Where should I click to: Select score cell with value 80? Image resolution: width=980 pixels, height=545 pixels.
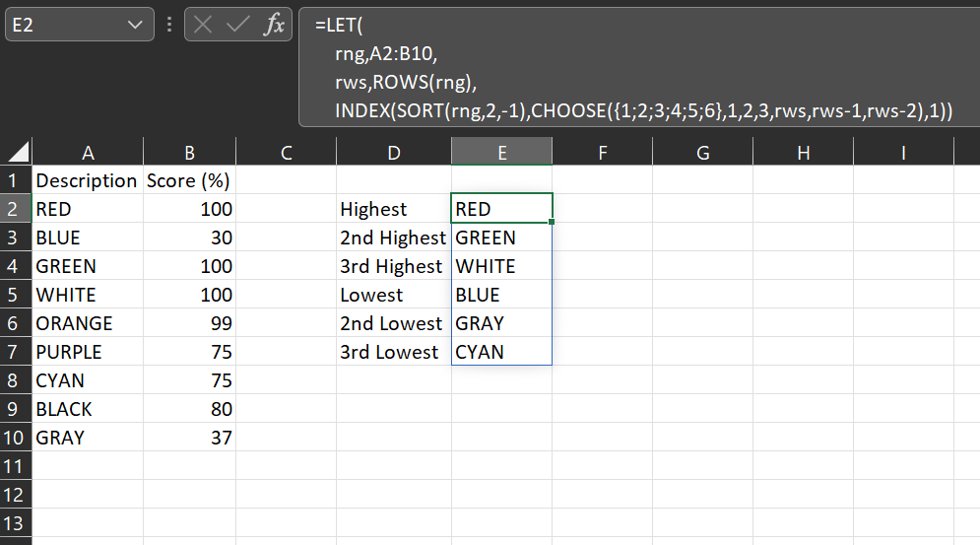click(x=189, y=409)
